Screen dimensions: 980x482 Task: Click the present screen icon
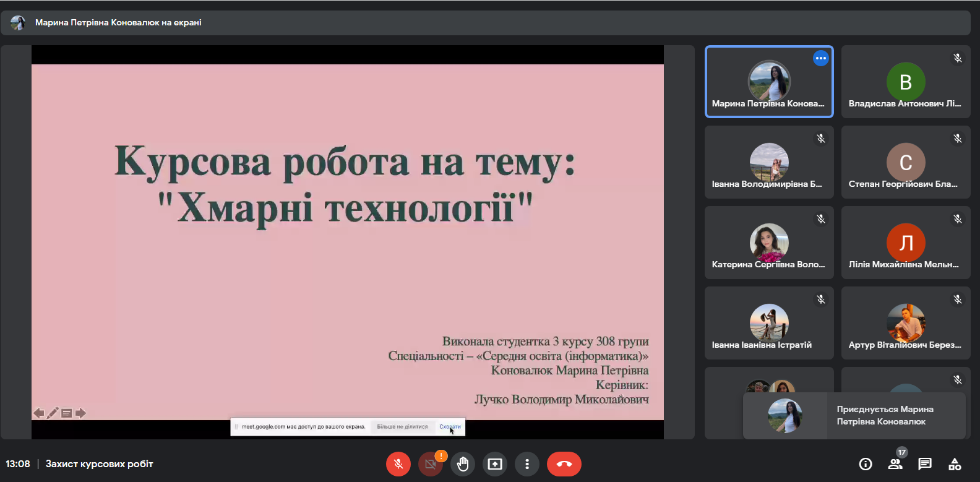[495, 464]
